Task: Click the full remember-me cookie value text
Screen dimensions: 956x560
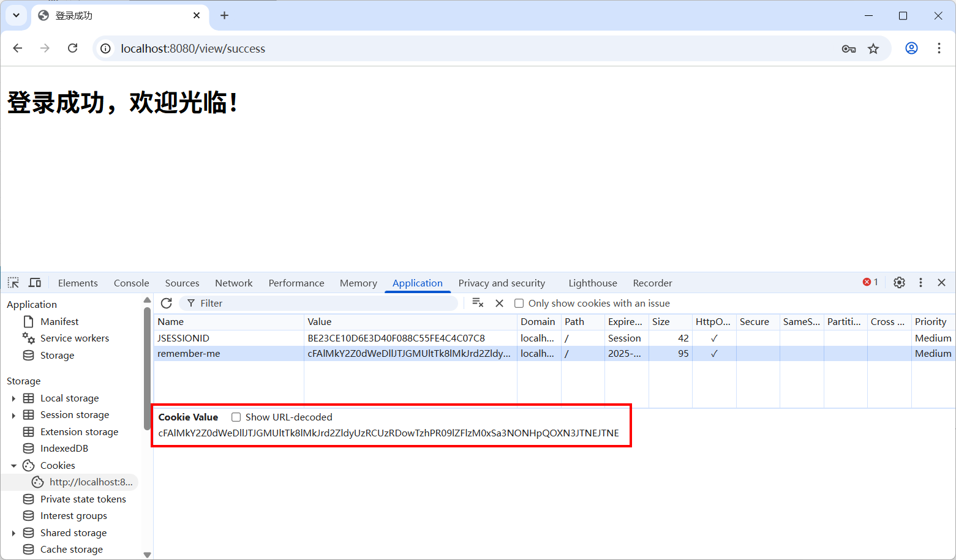Action: [x=388, y=433]
